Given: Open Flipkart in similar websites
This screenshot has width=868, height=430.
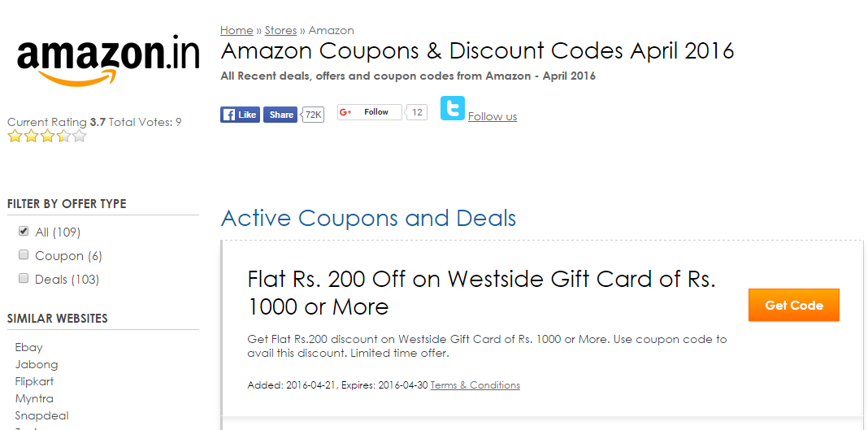Looking at the screenshot, I should (x=34, y=381).
